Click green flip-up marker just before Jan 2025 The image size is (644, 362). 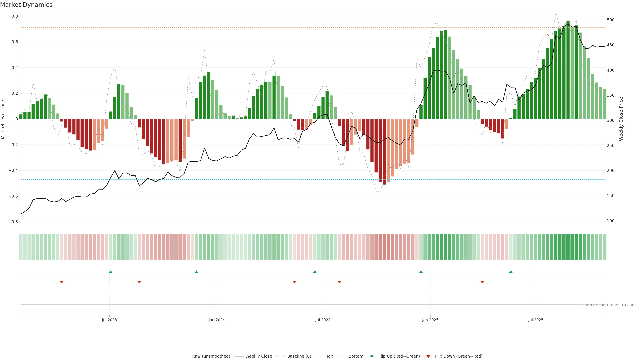421,272
